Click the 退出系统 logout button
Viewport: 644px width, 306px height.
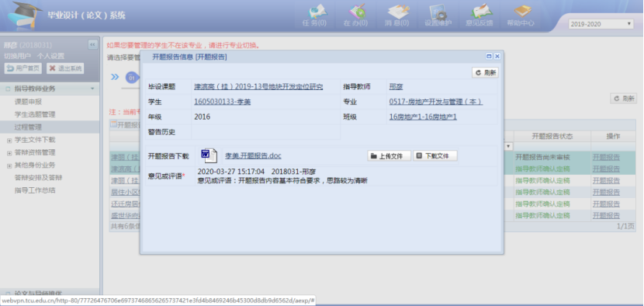[65, 68]
